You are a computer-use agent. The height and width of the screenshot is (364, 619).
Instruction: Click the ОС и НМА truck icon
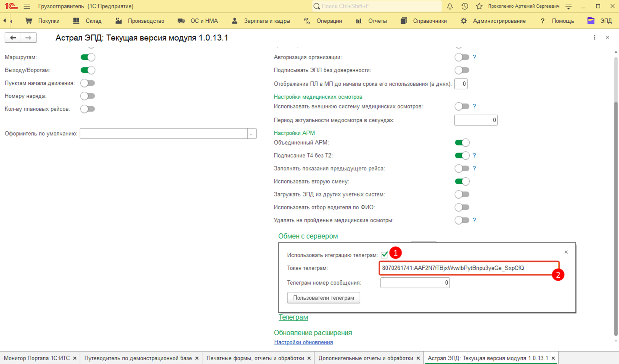coord(181,21)
